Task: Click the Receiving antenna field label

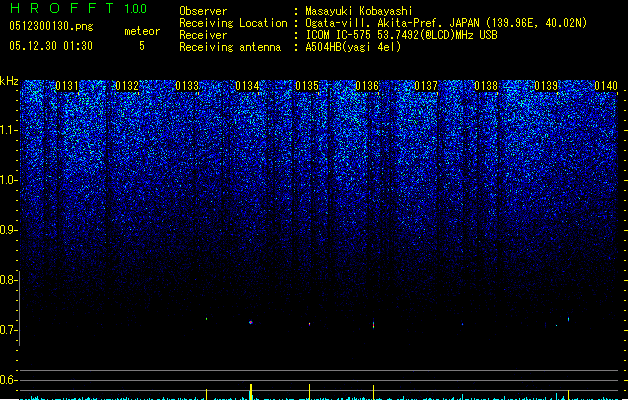Action: click(x=230, y=47)
